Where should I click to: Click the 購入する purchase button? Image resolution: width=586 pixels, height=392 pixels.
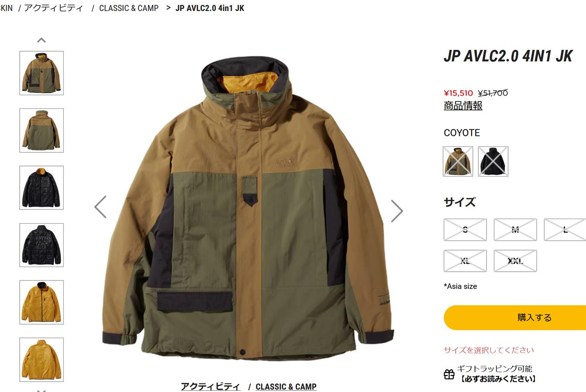coord(515,317)
